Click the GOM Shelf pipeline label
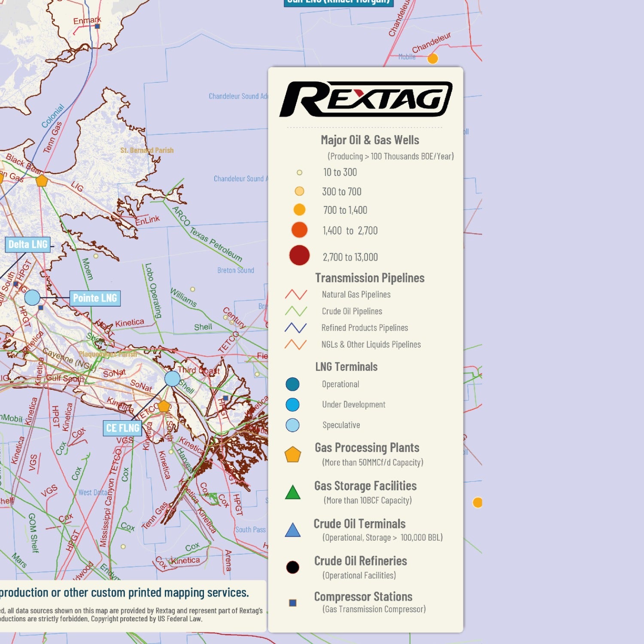 click(x=33, y=533)
